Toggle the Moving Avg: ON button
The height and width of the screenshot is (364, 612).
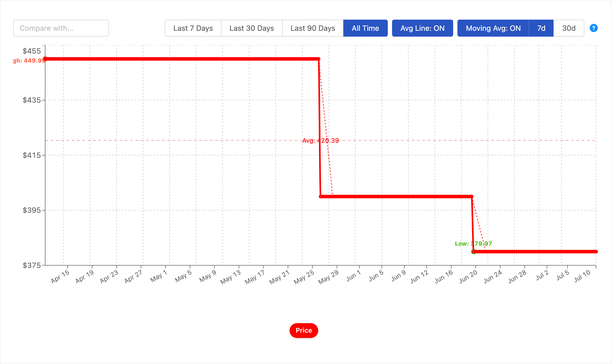click(x=493, y=28)
